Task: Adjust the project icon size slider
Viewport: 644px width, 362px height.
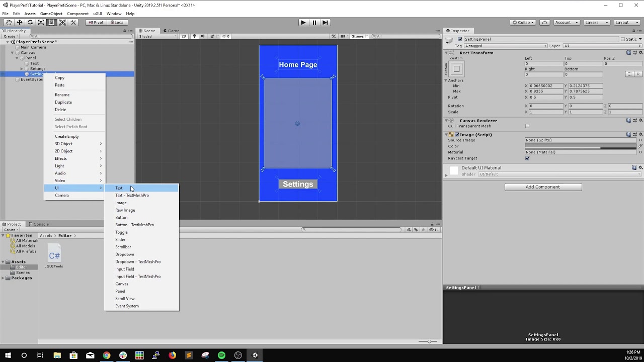Action: point(428,341)
